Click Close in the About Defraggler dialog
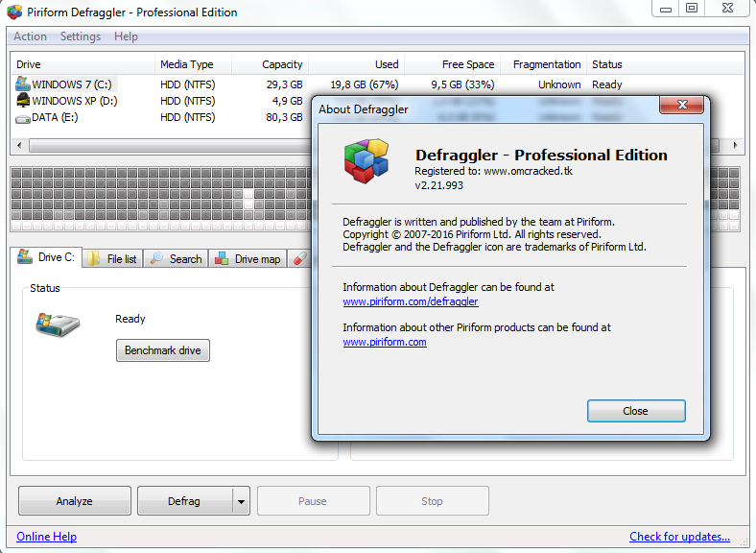756x553 pixels. 636,411
